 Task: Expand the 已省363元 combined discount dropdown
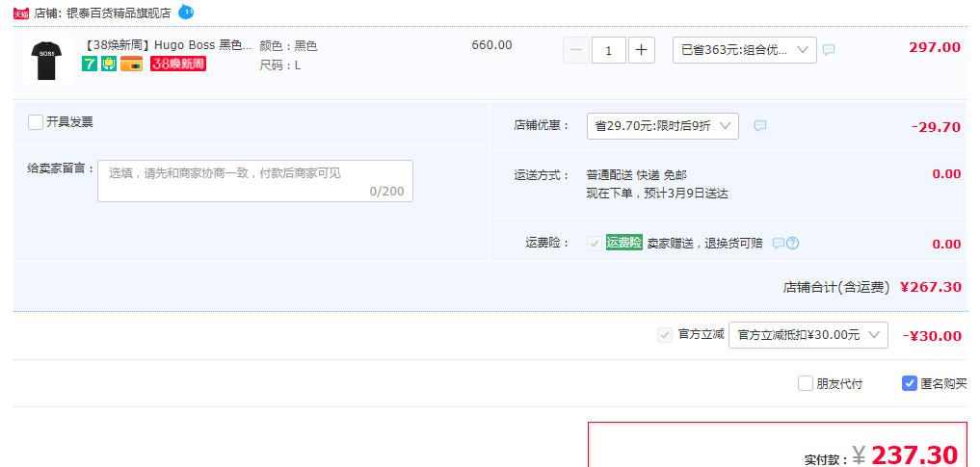pyautogui.click(x=744, y=51)
